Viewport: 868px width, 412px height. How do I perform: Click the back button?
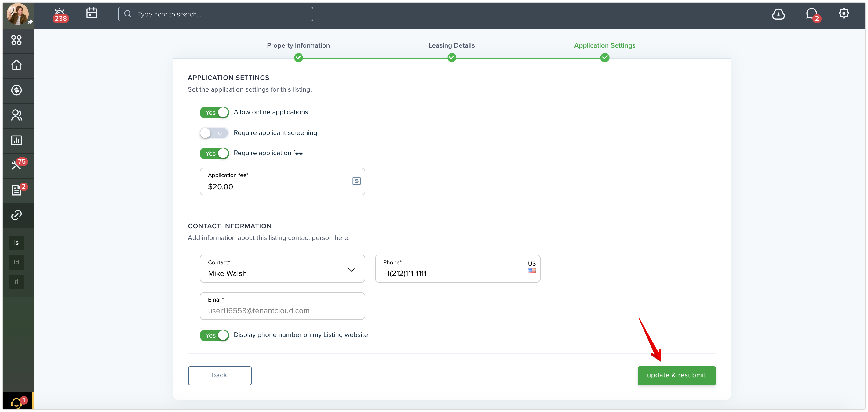pyautogui.click(x=220, y=375)
